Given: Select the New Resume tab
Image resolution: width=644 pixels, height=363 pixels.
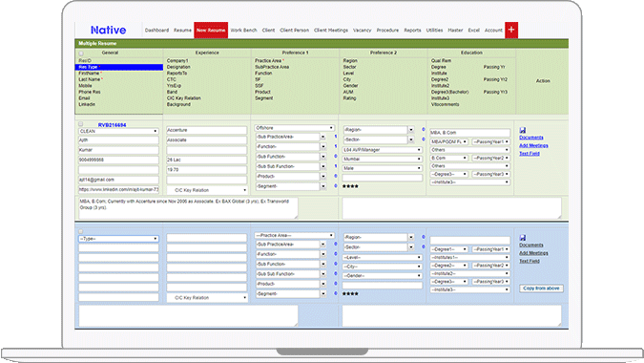Looking at the screenshot, I should click(211, 30).
